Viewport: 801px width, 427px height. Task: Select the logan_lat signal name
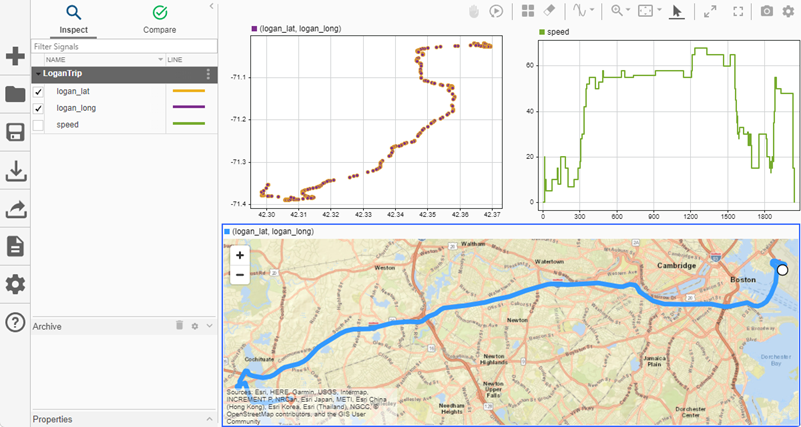coord(74,92)
